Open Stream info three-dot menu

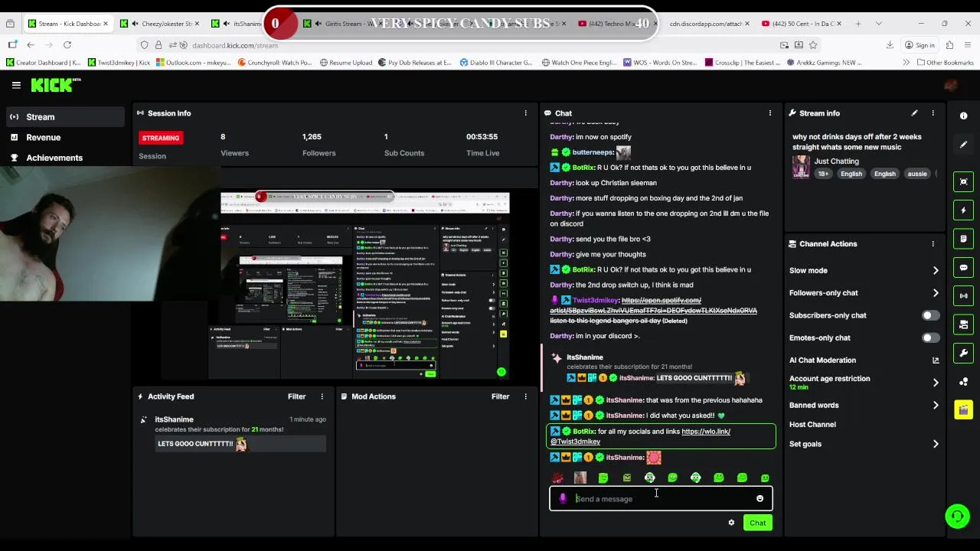(x=933, y=113)
